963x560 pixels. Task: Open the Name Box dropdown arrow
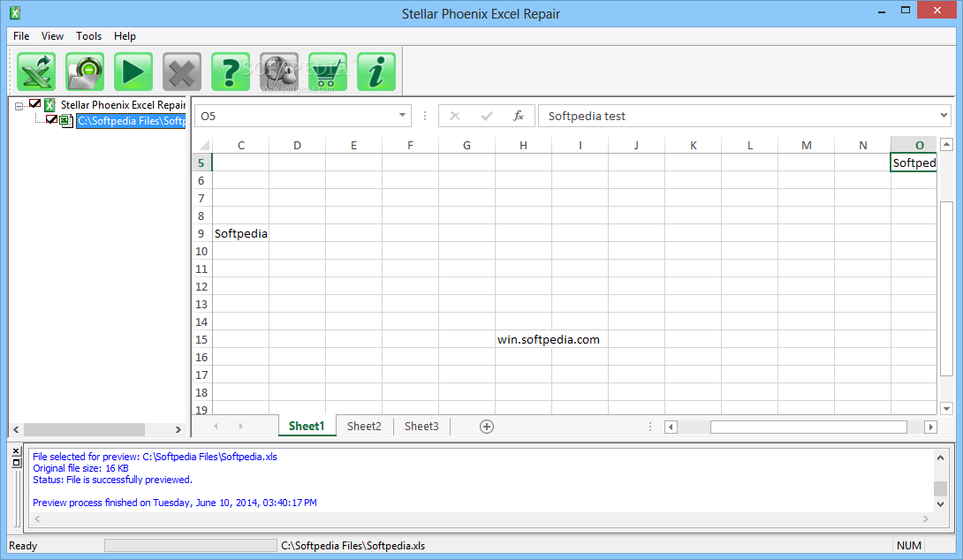pyautogui.click(x=402, y=115)
